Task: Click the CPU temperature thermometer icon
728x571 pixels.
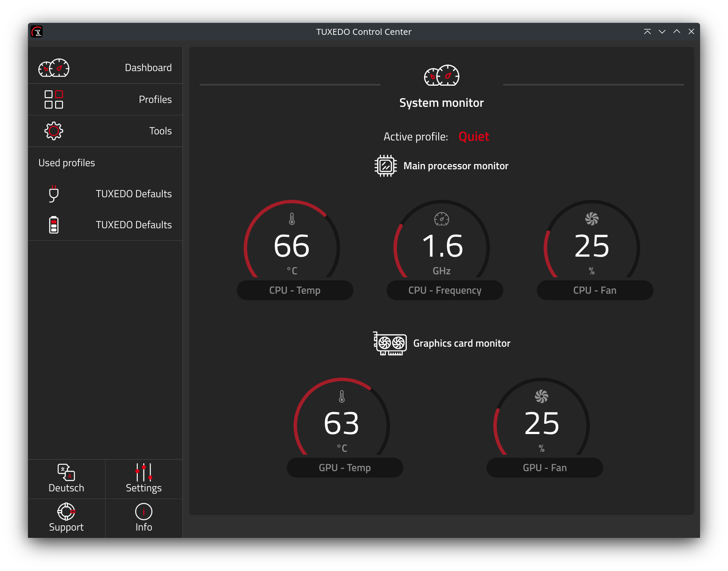Action: (292, 219)
